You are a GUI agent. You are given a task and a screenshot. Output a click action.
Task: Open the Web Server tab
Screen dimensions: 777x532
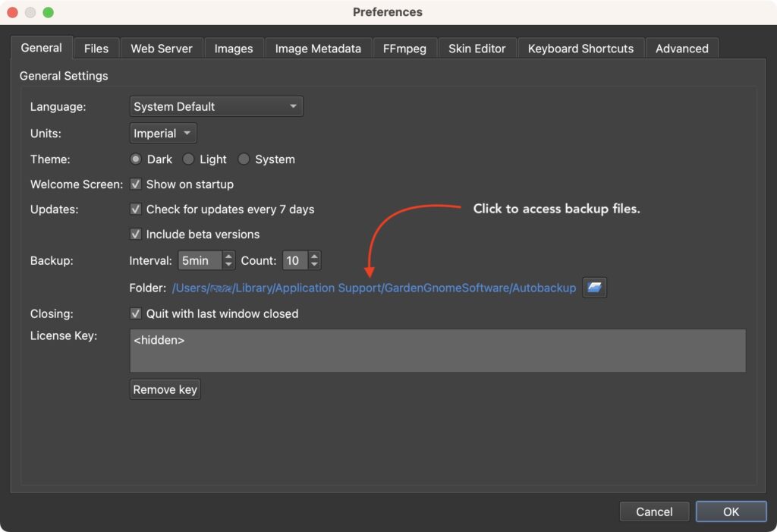coord(162,49)
